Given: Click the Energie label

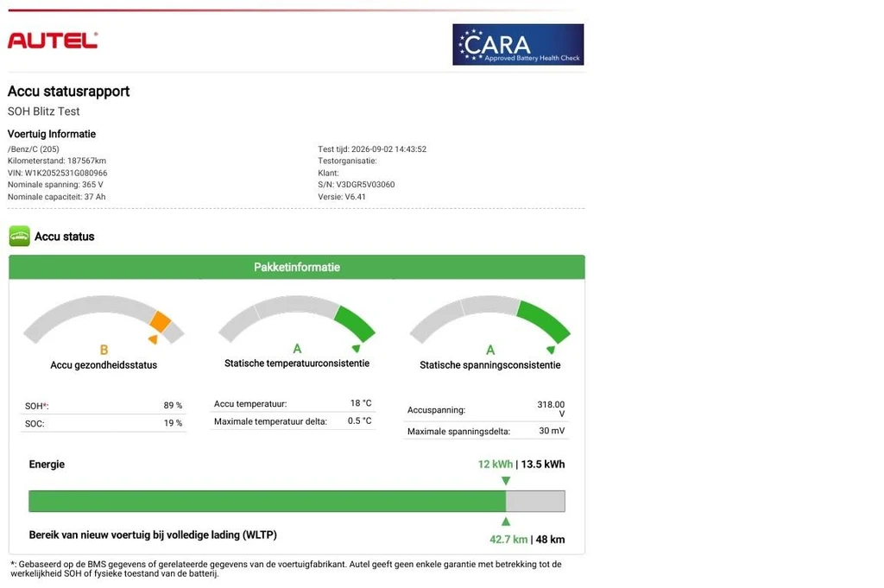Looking at the screenshot, I should (47, 465).
